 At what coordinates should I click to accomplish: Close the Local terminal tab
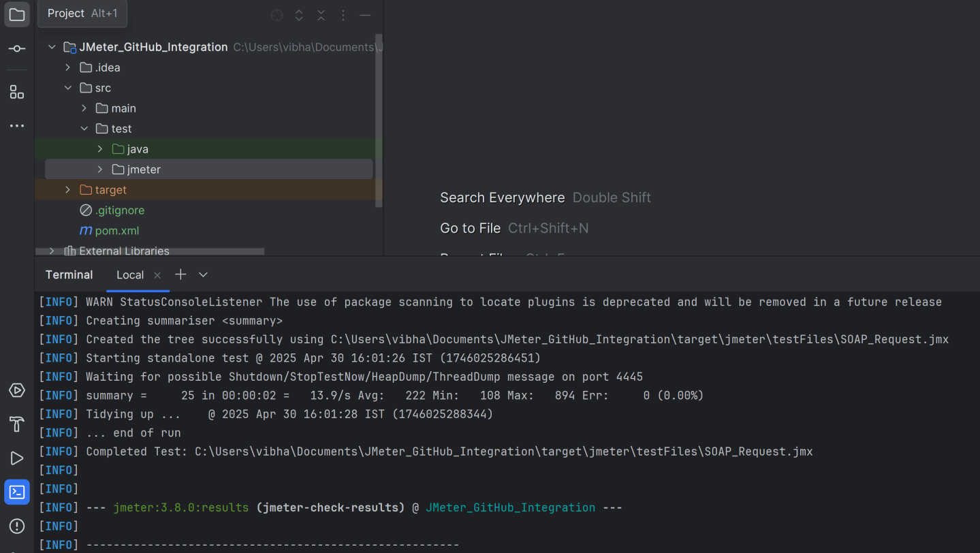point(157,275)
